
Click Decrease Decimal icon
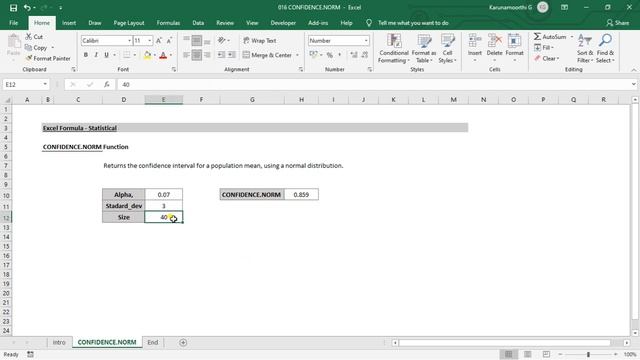point(364,55)
